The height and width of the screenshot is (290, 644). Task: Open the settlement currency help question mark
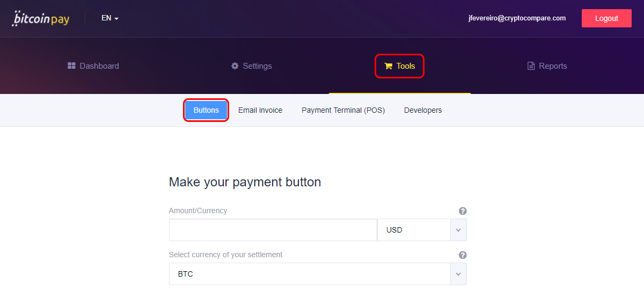pos(463,255)
